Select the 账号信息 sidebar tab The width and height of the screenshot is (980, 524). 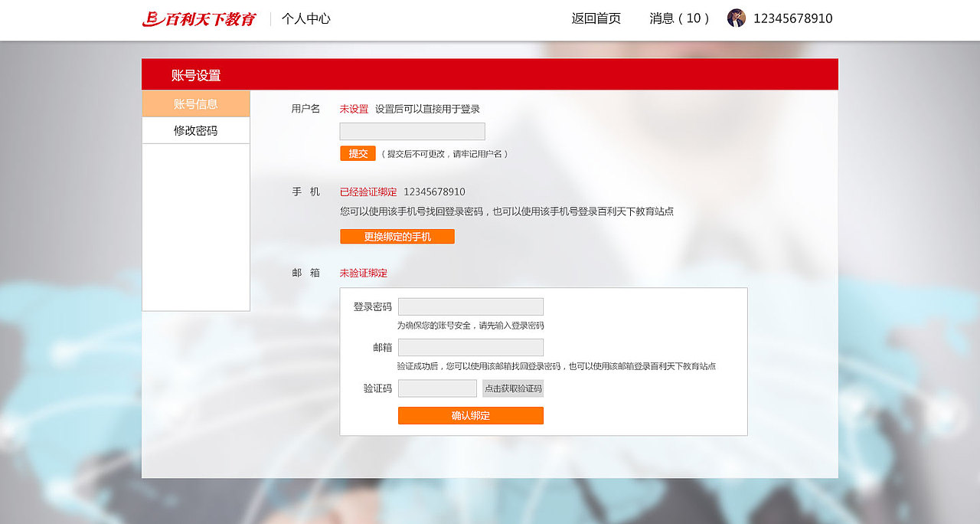pyautogui.click(x=195, y=103)
